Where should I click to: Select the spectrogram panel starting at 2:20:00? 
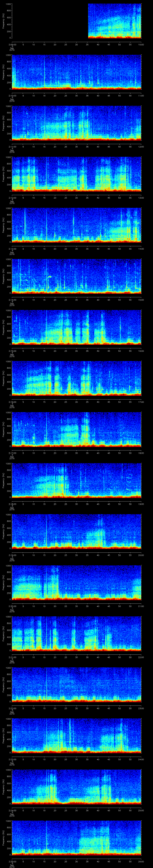click(76, 583)
